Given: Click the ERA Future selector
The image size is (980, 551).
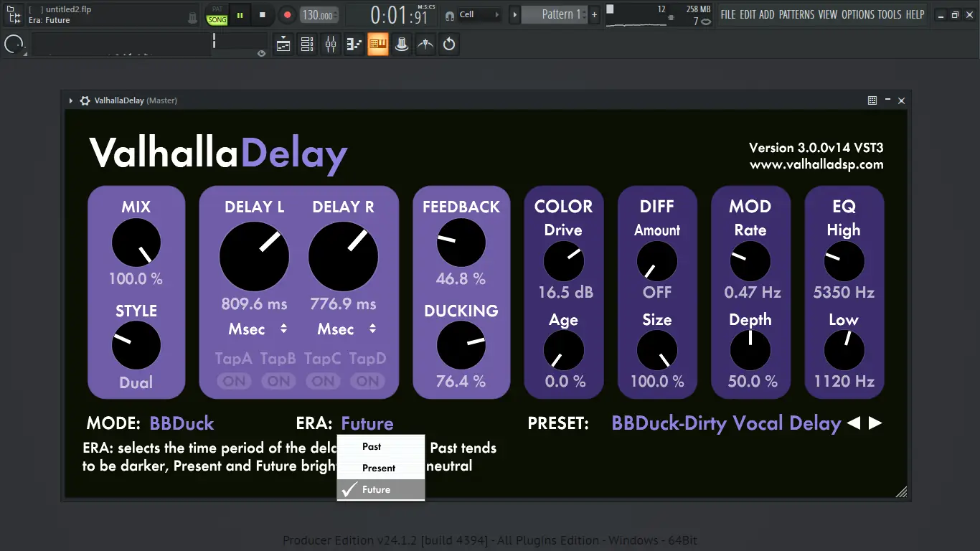Looking at the screenshot, I should pos(367,423).
